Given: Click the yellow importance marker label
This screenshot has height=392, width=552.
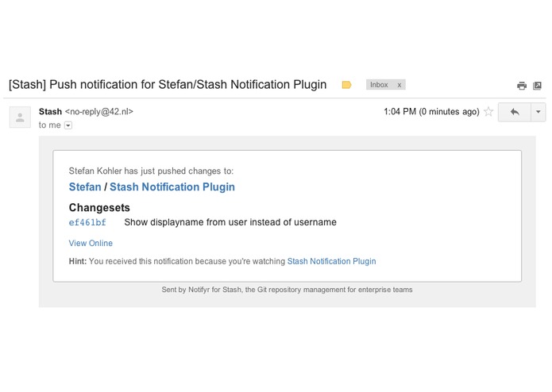Looking at the screenshot, I should pyautogui.click(x=346, y=85).
